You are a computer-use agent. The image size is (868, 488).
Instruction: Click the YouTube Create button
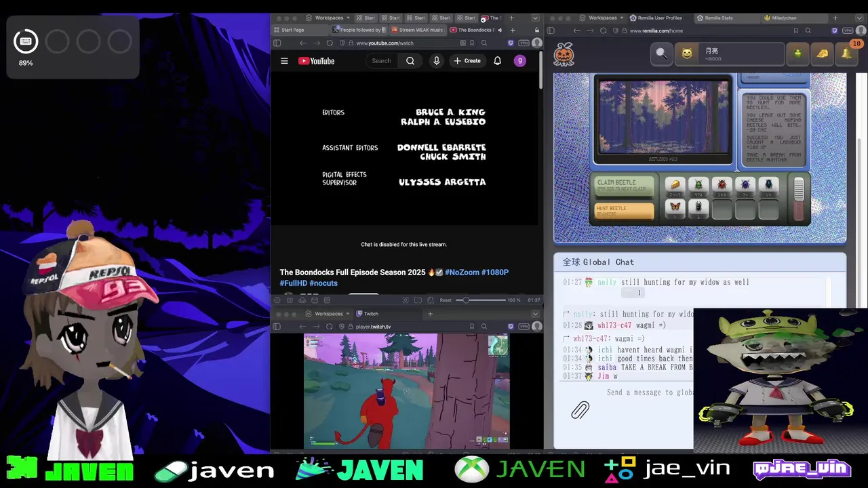467,61
